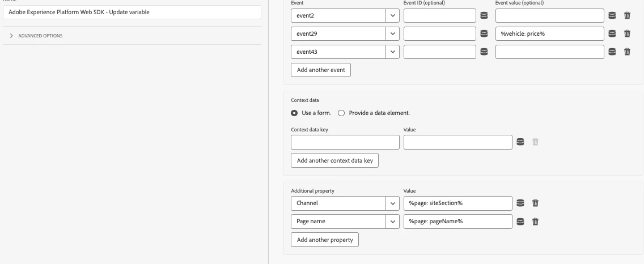
Task: Click 'Add another property' button
Action: (325, 240)
